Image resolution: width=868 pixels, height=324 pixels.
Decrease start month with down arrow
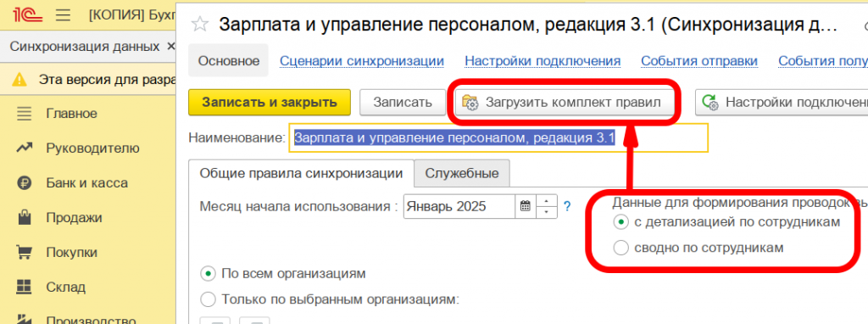(547, 213)
